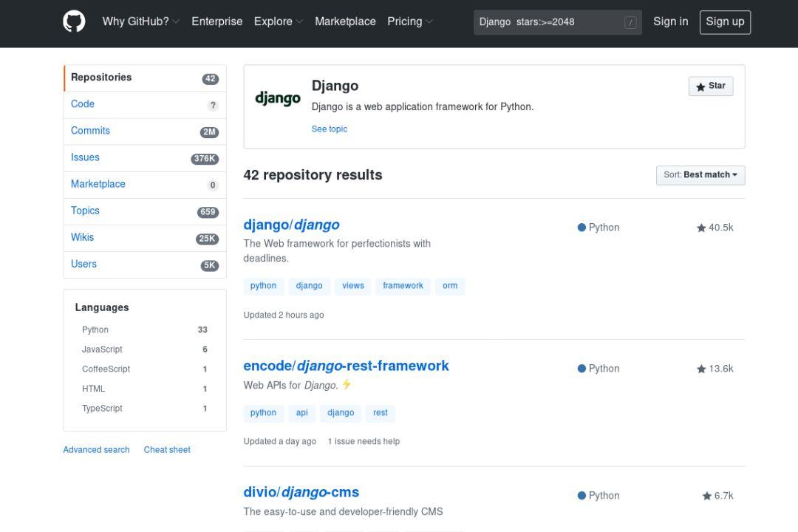Click the slash shortcut icon in search box
This screenshot has width=798, height=532.
(x=630, y=22)
